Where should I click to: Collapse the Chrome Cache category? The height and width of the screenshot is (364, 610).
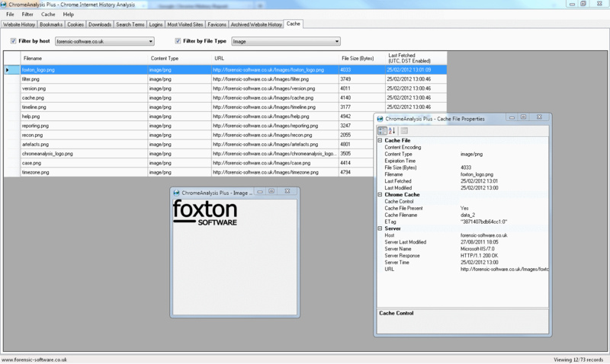pyautogui.click(x=380, y=194)
